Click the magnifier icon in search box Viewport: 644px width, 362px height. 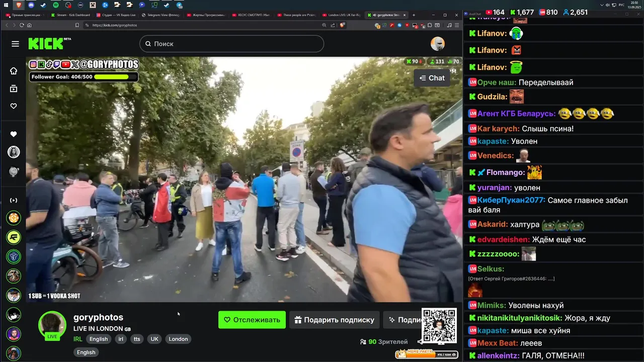(148, 44)
